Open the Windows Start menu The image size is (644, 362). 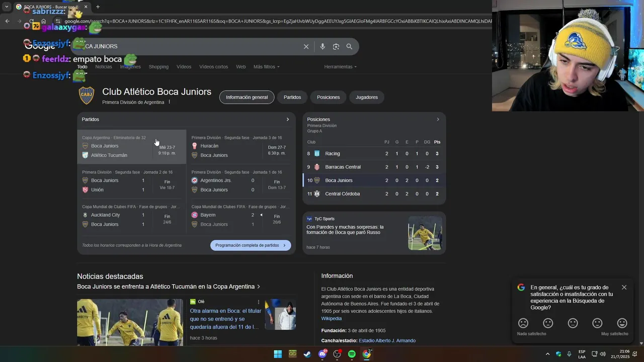(278, 354)
